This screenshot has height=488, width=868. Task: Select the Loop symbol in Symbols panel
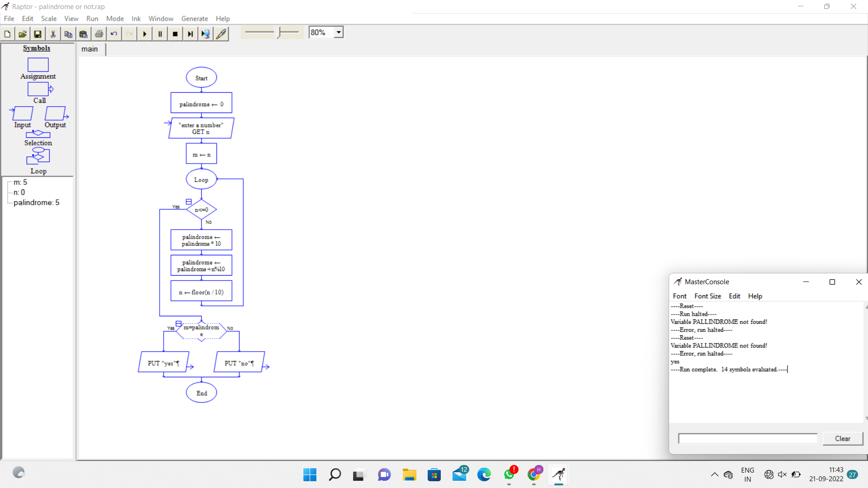[x=38, y=156]
